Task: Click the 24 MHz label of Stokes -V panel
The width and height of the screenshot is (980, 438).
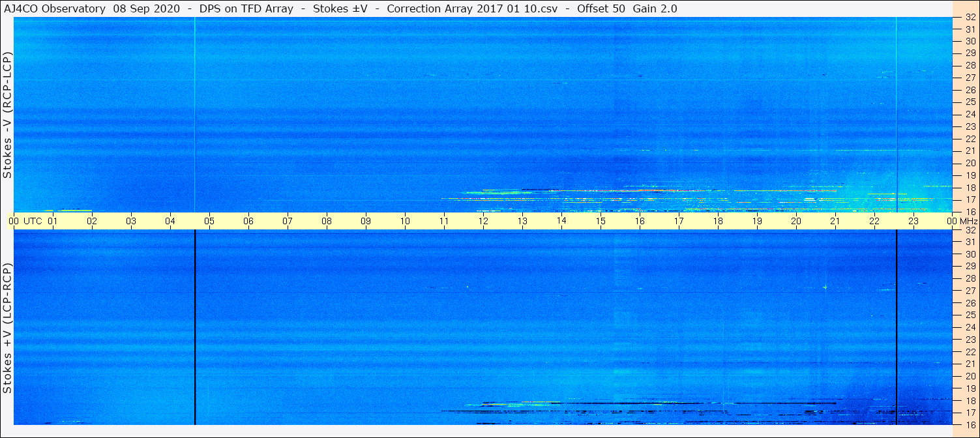Action: (x=970, y=114)
